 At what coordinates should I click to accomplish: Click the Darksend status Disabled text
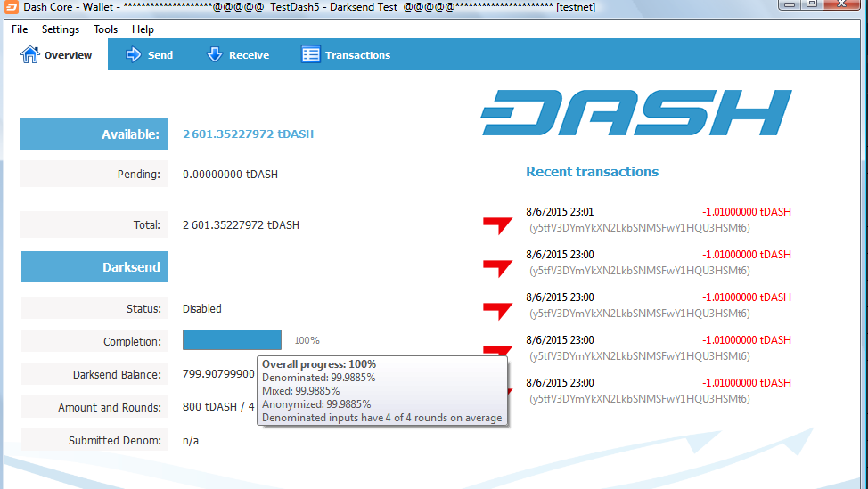pos(202,309)
